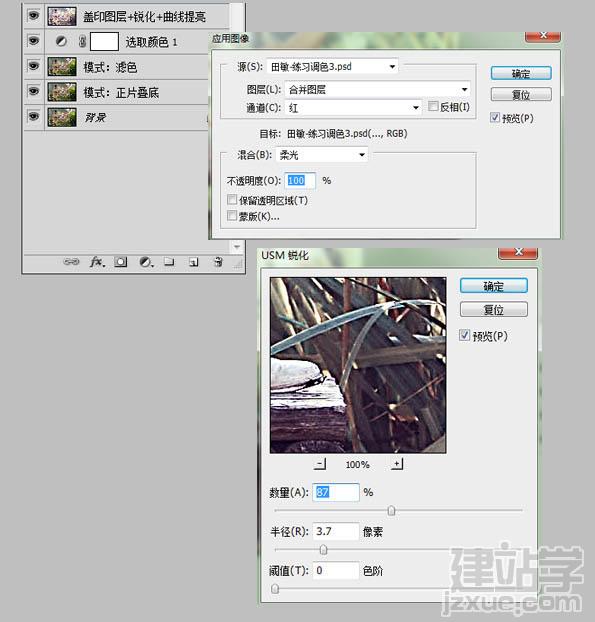Hide the 背景 layer
Screen dimensions: 595x622
[x=34, y=117]
